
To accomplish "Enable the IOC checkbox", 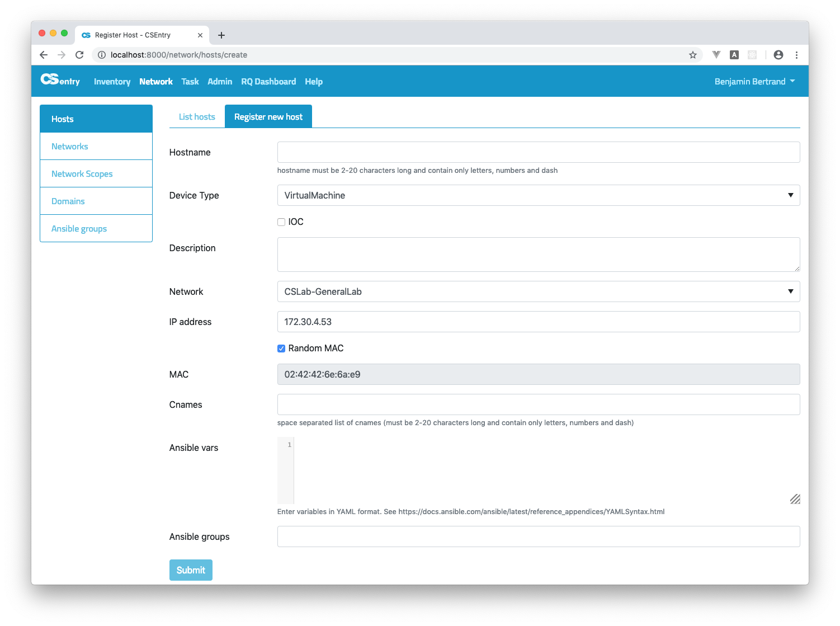I will [281, 222].
